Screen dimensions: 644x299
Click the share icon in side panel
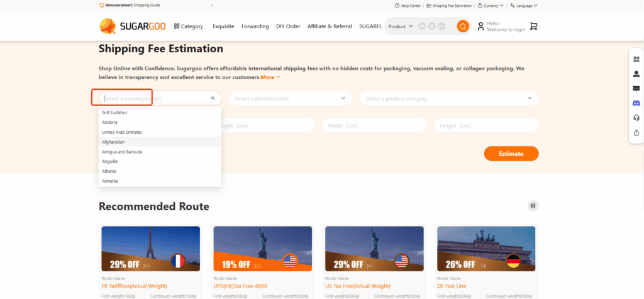coord(636,133)
